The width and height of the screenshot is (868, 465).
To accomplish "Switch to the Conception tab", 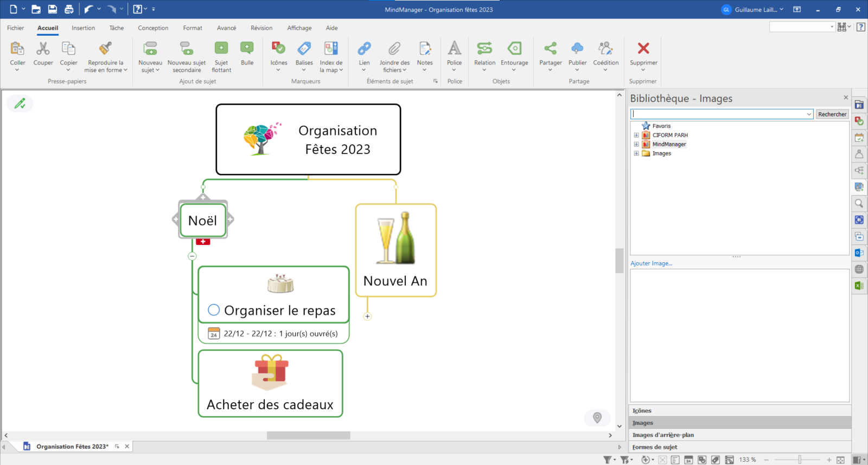I will click(x=153, y=28).
